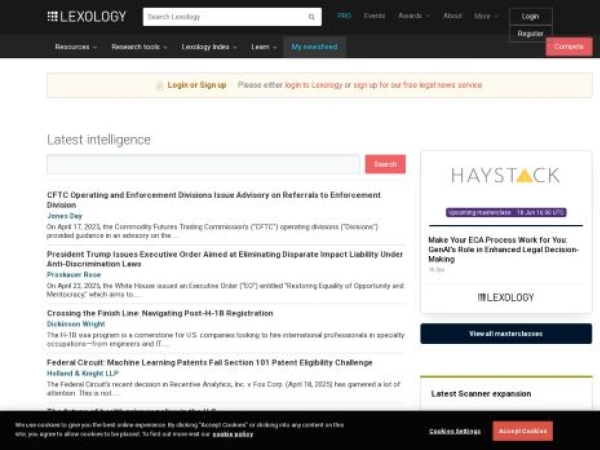Click the Latest intelligence heading
This screenshot has width=600, height=450.
pyautogui.click(x=99, y=140)
